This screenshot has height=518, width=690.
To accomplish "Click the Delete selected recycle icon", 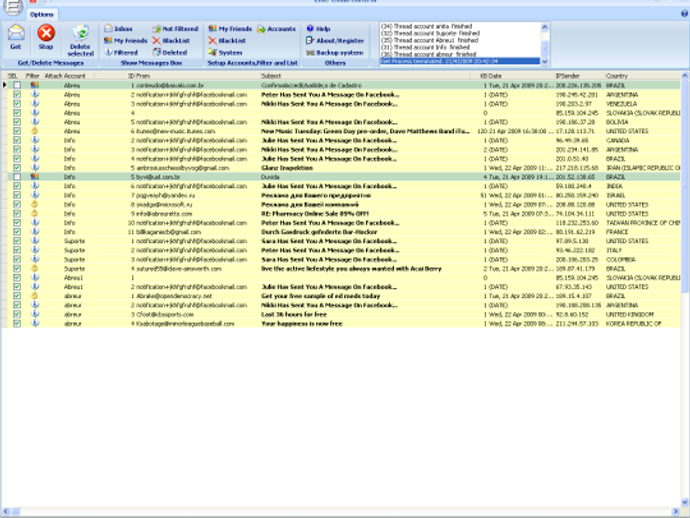I will pos(81,33).
